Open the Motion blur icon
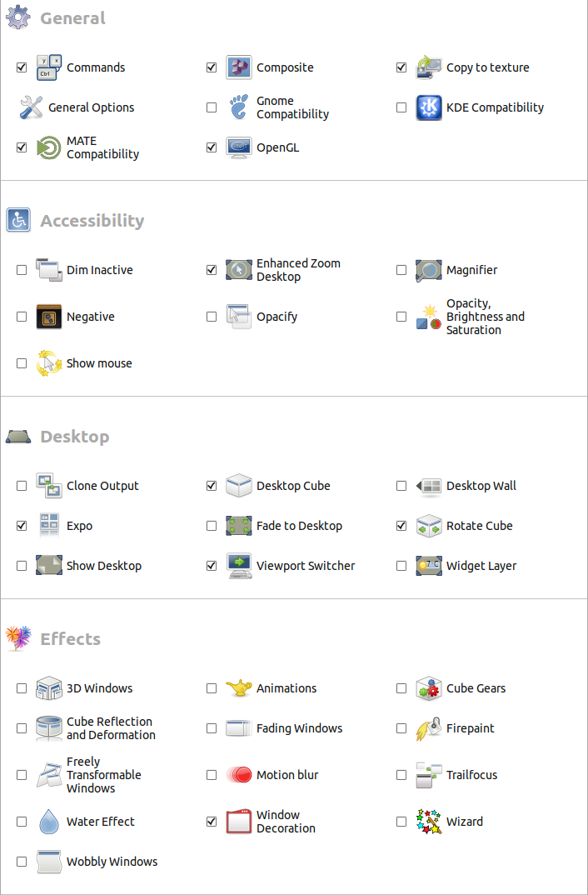The height and width of the screenshot is (895, 588). [238, 775]
